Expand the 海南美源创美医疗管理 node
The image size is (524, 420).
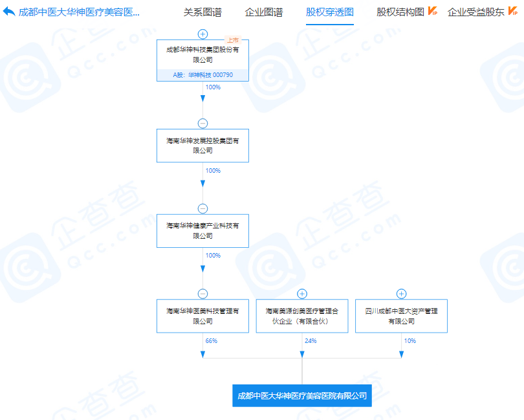pos(302,294)
